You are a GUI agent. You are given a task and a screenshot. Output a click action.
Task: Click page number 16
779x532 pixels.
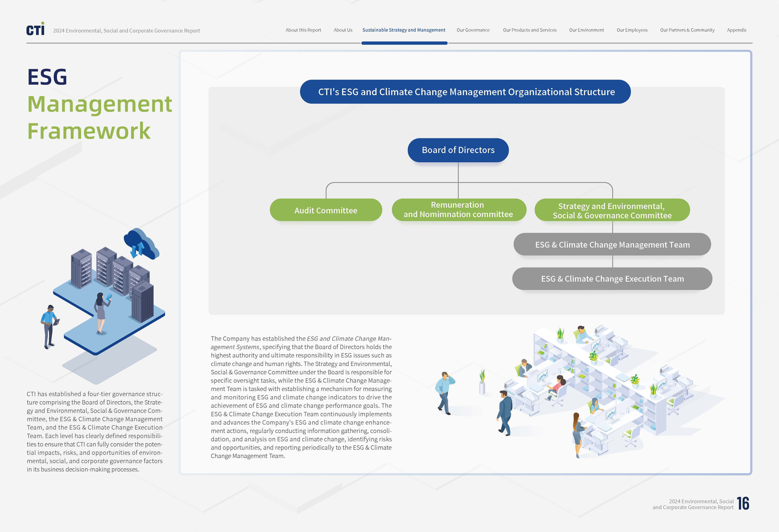pyautogui.click(x=743, y=504)
